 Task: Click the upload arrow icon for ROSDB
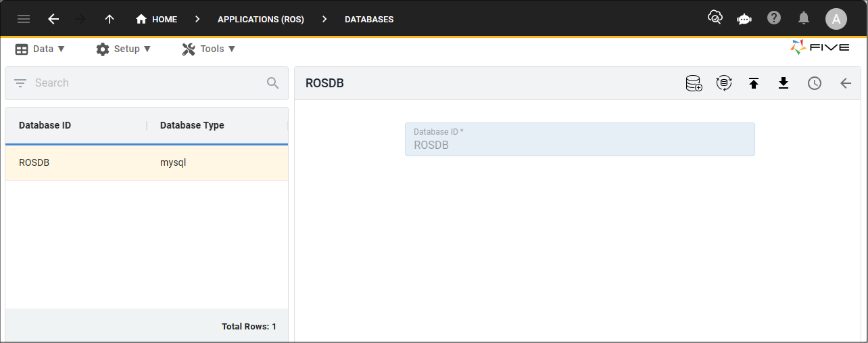(x=754, y=83)
